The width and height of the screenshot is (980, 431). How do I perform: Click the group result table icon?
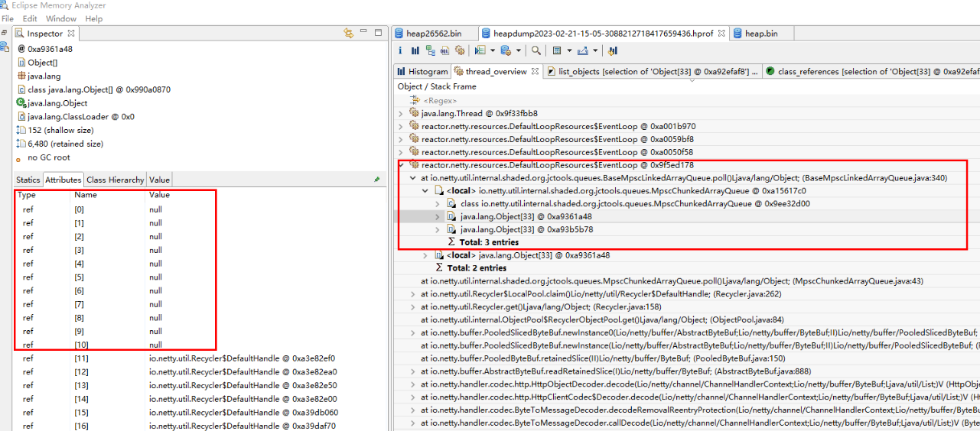[x=557, y=50]
